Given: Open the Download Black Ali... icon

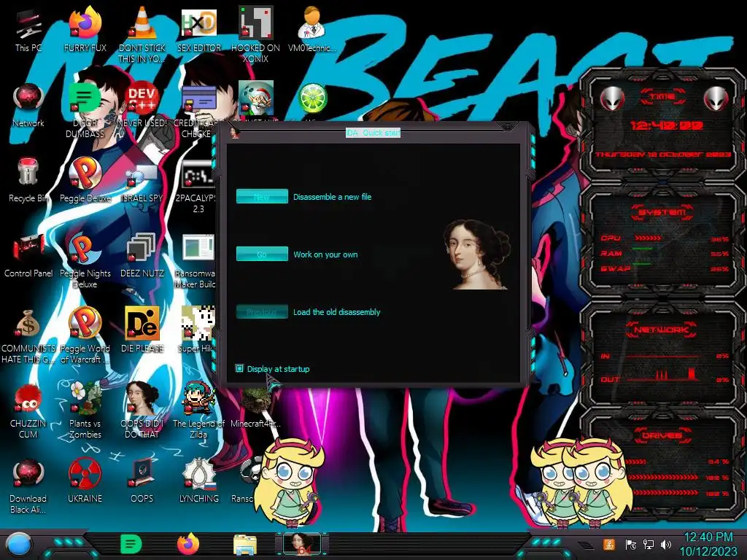Looking at the screenshot, I should coord(28,474).
